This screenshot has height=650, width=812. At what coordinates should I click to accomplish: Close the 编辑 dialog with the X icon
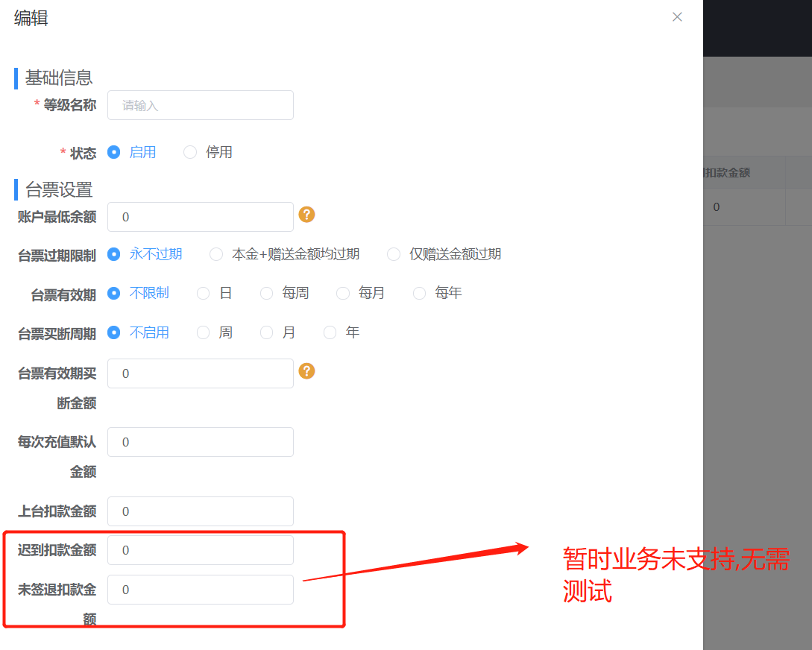pyautogui.click(x=677, y=17)
